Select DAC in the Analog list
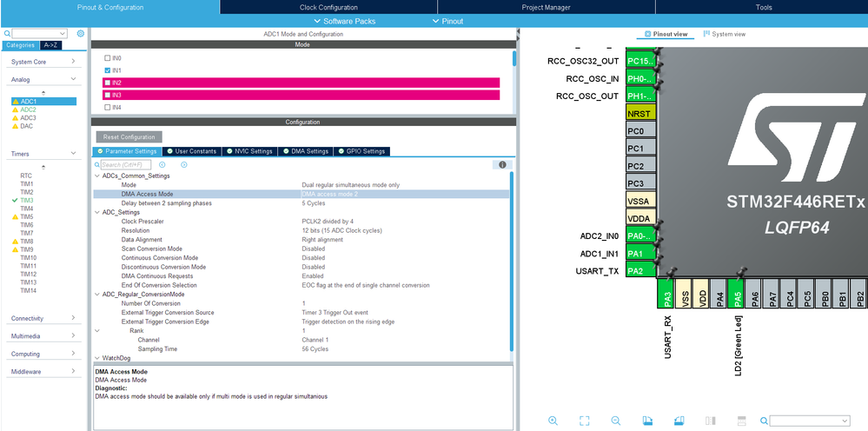The image size is (868, 431). click(27, 126)
